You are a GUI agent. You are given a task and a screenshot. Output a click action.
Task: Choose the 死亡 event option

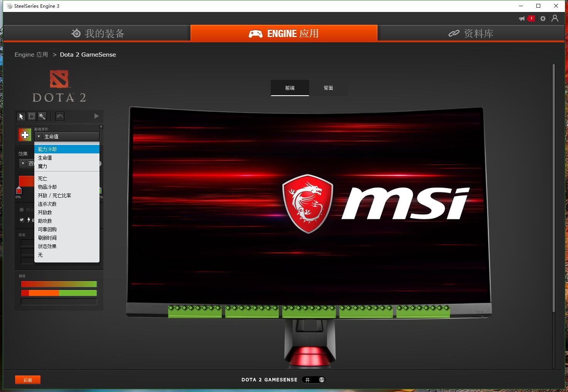(67, 178)
